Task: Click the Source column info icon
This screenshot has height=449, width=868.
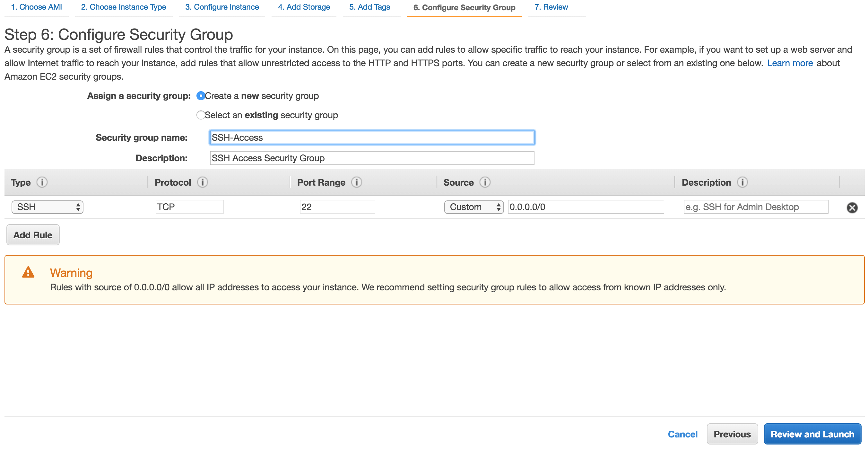Action: coord(486,182)
